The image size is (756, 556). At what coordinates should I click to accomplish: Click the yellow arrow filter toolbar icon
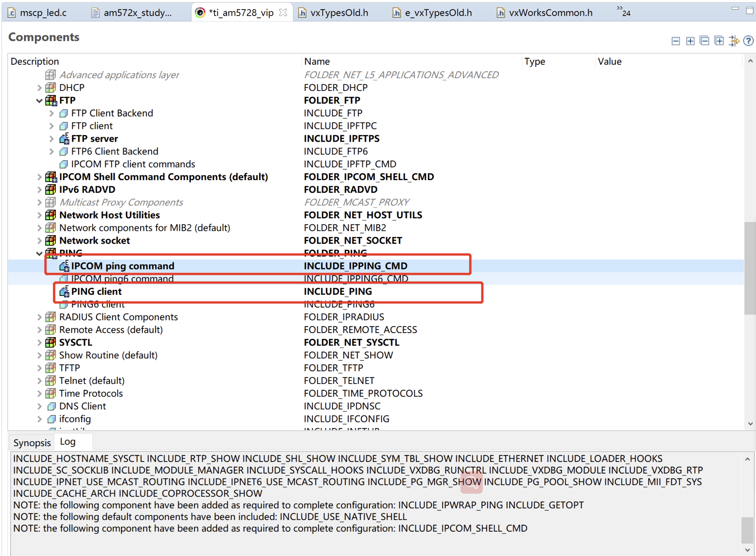pos(734,41)
